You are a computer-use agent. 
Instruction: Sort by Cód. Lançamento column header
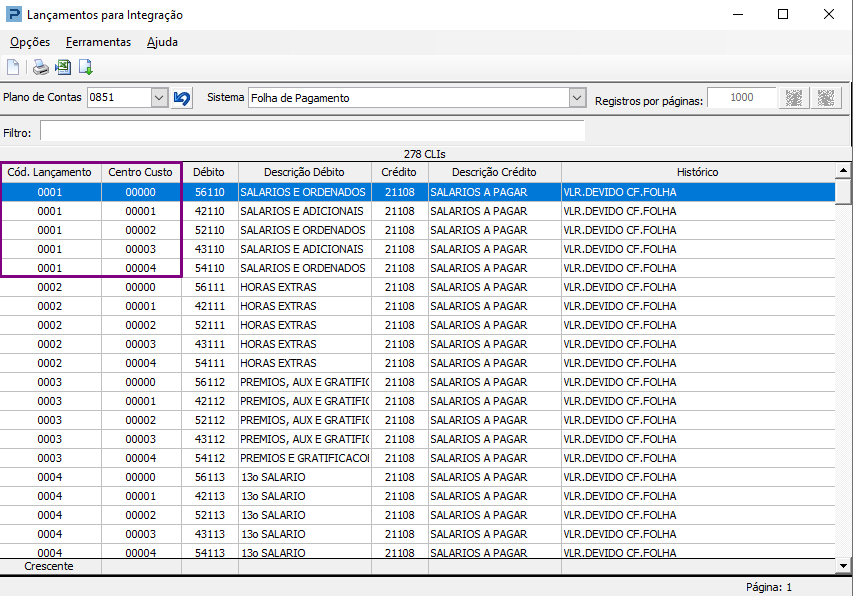50,172
